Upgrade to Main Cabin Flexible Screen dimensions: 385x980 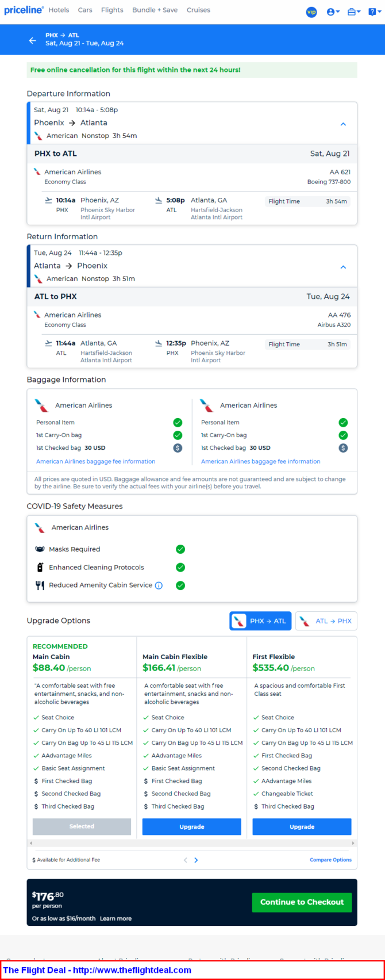[192, 826]
